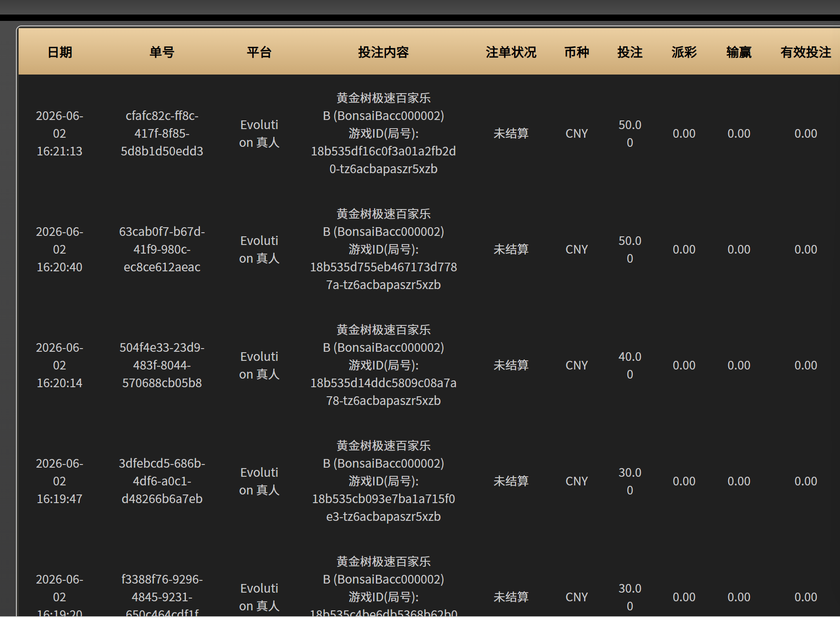Viewport: 840px width, 619px height.
Task: Click bet content with ID 18b535df16c0f3a01a2fb2d0
Action: coord(383,133)
